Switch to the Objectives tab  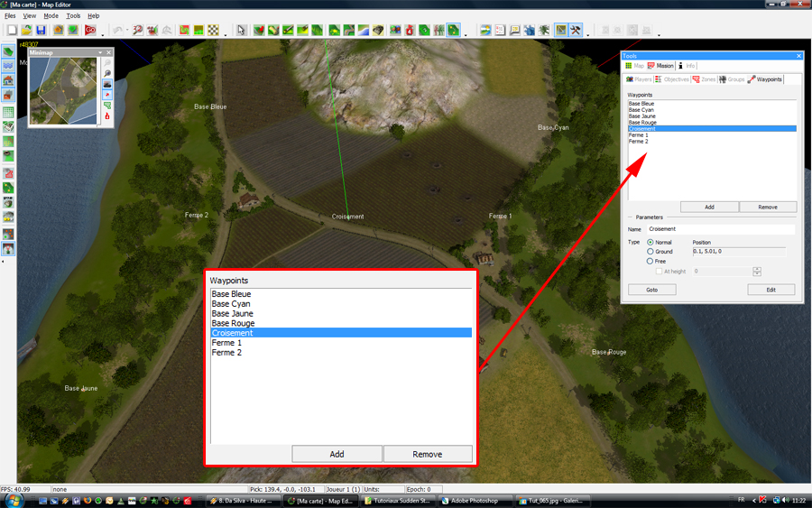(671, 79)
